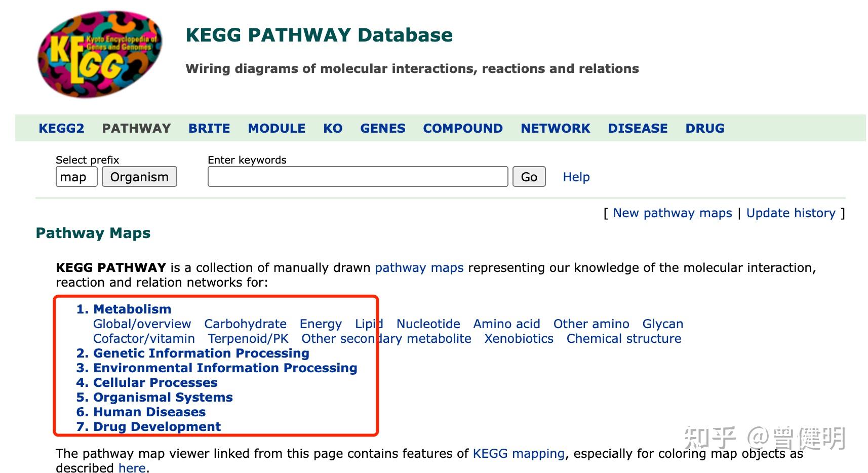Open the Metabolism category heading

coord(132,309)
